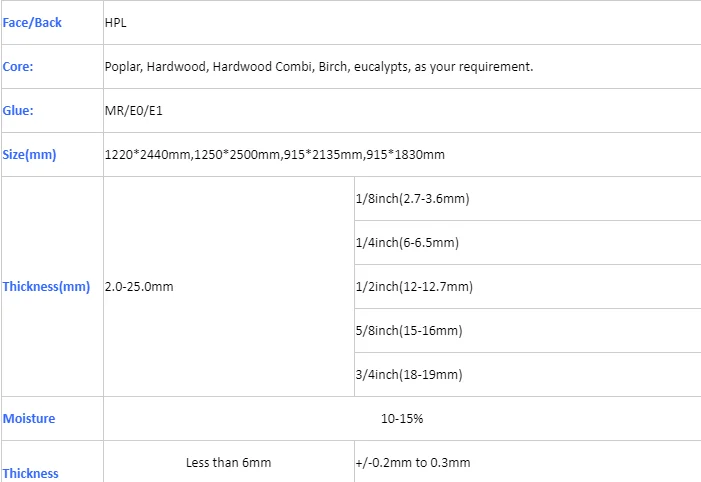This screenshot has height=482, width=701.
Task: Select the 10-15% moisture value
Action: (x=401, y=418)
